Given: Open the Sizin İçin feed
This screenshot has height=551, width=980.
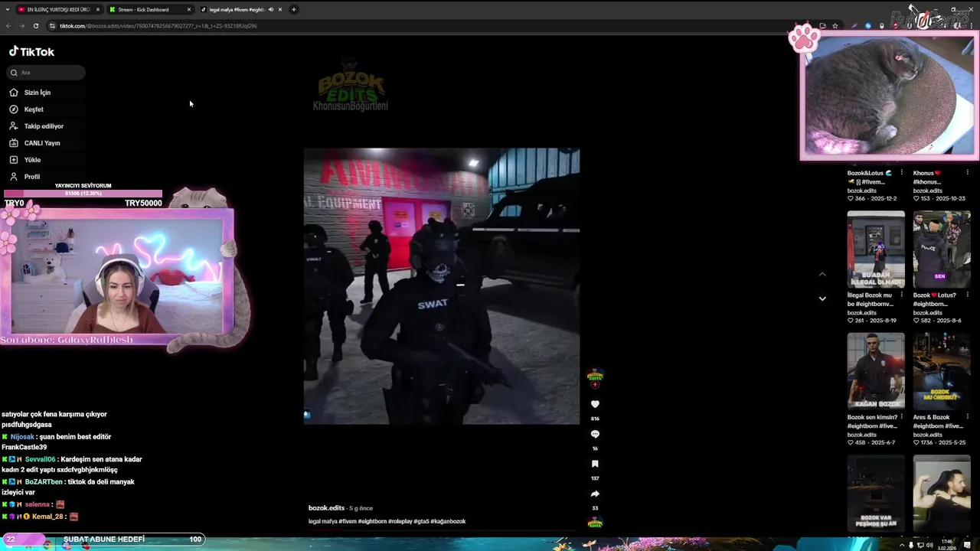Looking at the screenshot, I should pyautogui.click(x=37, y=93).
